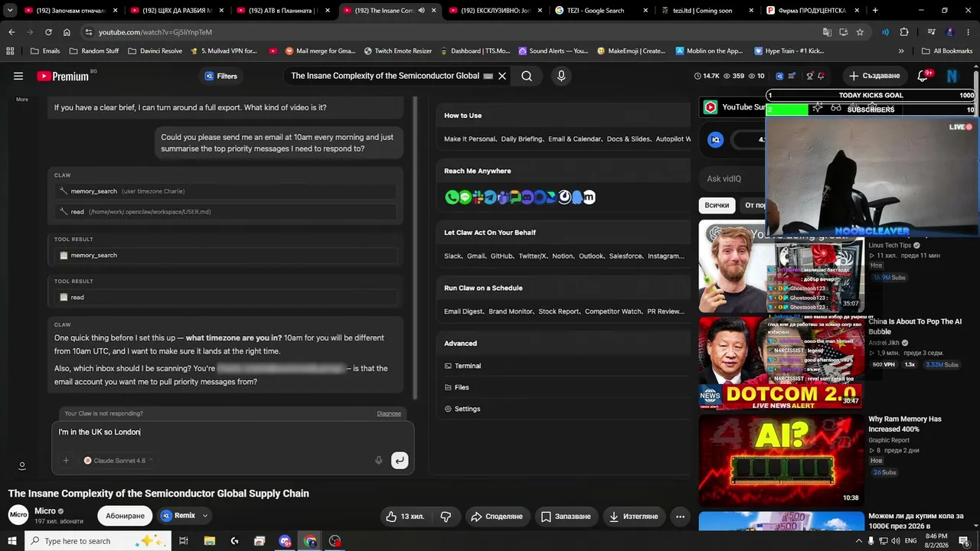This screenshot has width=980, height=551.
Task: Open China Is About To Pop video thumbnail
Action: pyautogui.click(x=781, y=362)
